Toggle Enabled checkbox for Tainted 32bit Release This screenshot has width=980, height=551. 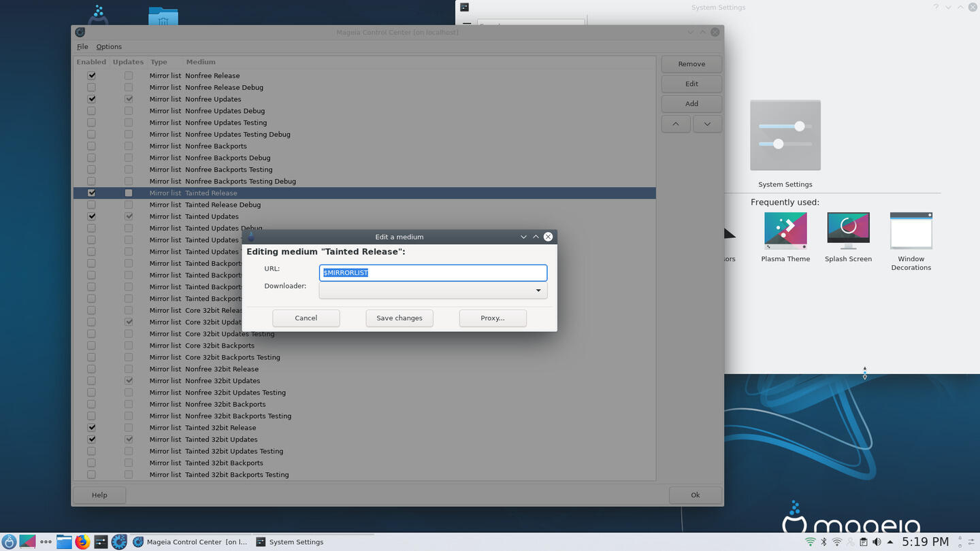click(91, 428)
